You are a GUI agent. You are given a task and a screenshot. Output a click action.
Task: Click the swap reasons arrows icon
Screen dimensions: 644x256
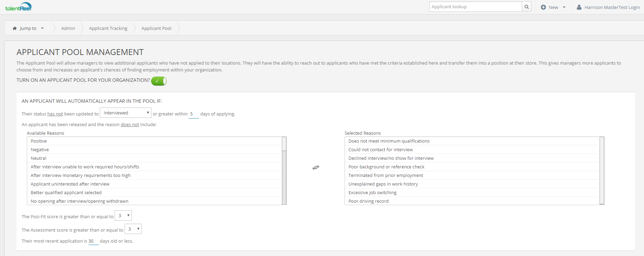pyautogui.click(x=316, y=167)
